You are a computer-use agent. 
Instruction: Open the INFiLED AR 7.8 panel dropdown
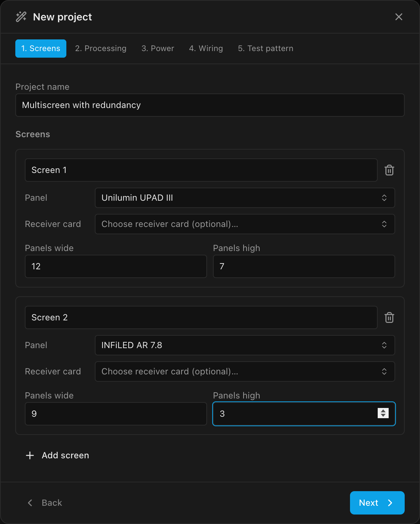pos(245,345)
